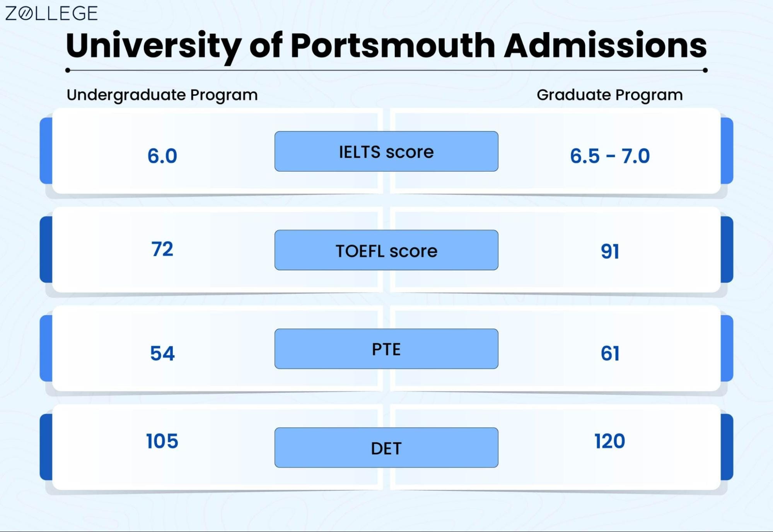The image size is (773, 532).
Task: Click the dark blue tab right of TOEFL row
Action: 727,250
